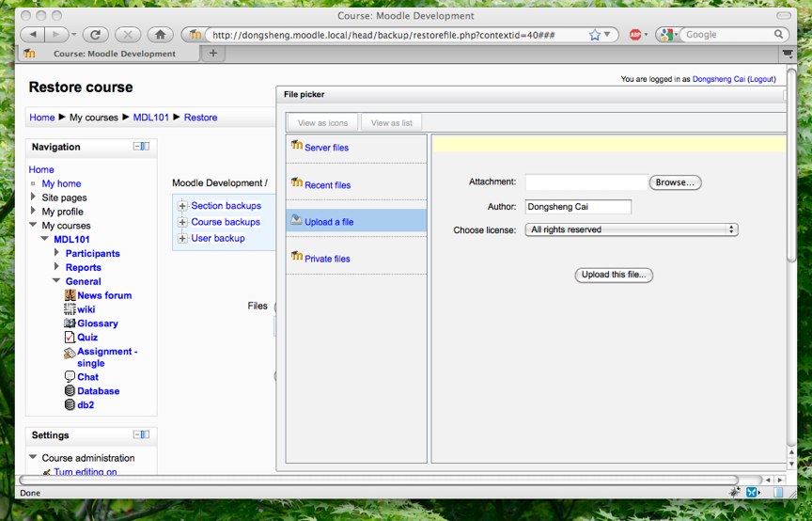
Task: Expand the Participants navigation node
Action: point(56,252)
